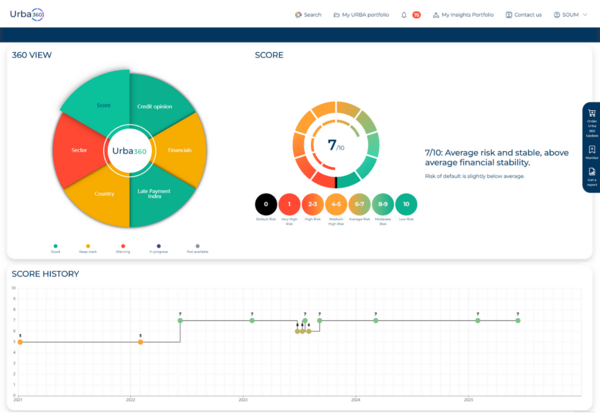Click the green score-7 point just after 2023

(252, 321)
